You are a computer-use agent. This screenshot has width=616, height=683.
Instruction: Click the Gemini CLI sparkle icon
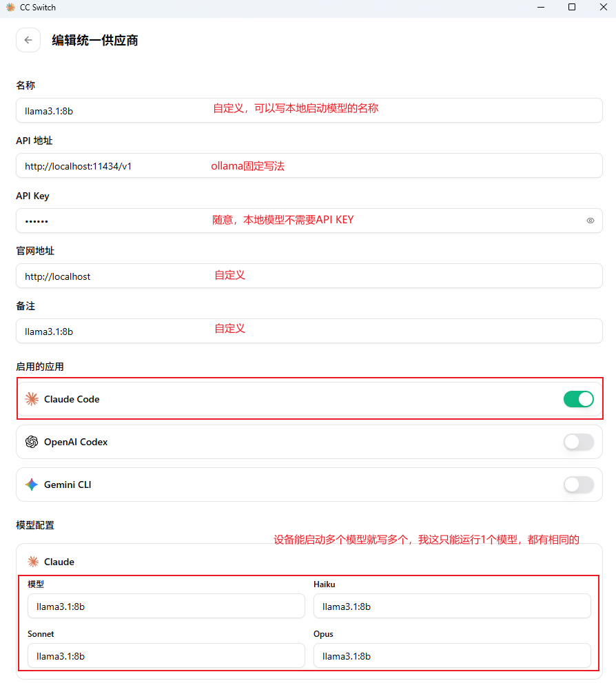tap(32, 485)
